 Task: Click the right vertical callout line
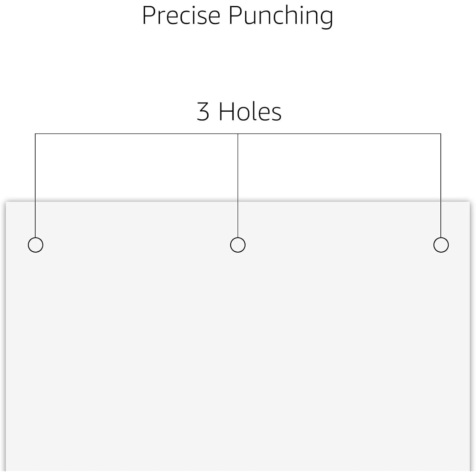click(x=441, y=185)
